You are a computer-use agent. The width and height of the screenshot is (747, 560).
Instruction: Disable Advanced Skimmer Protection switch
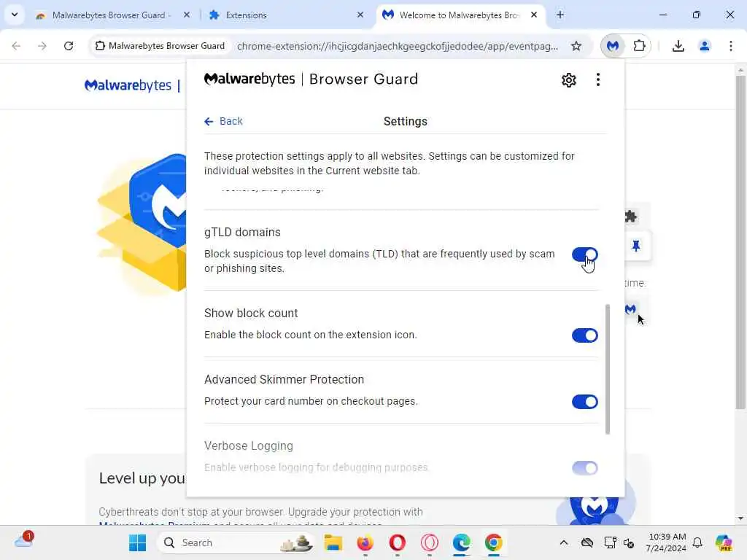tap(584, 402)
